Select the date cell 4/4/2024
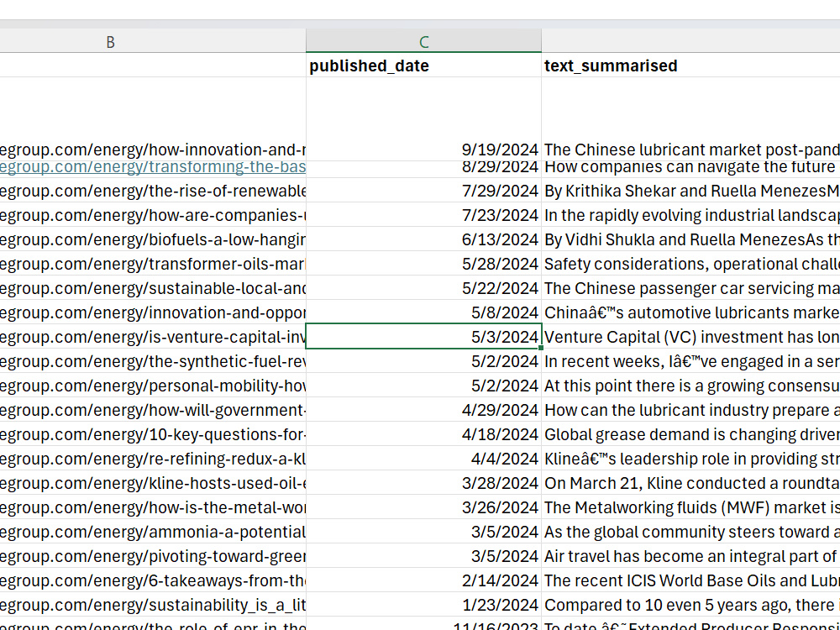Viewport: 840px width, 630px height. tap(423, 459)
